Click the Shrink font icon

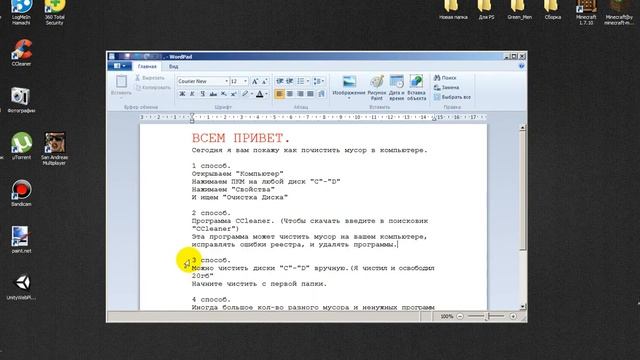(264, 81)
